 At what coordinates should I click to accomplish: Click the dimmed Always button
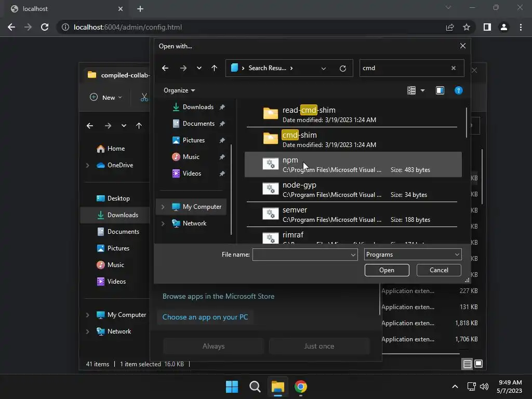214,346
